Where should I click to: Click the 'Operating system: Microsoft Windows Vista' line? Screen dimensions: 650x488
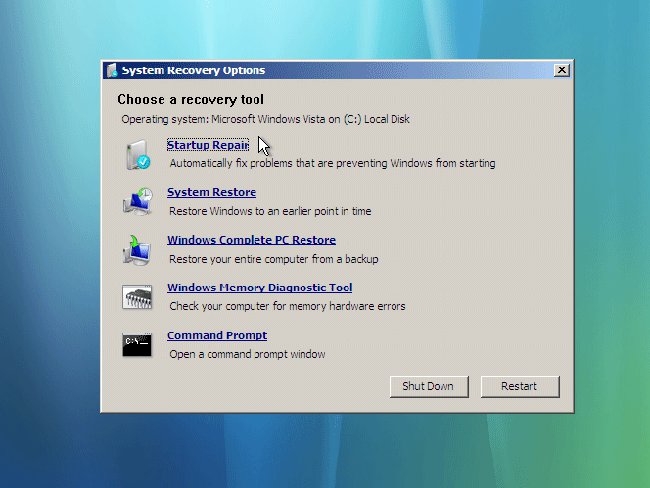265,119
